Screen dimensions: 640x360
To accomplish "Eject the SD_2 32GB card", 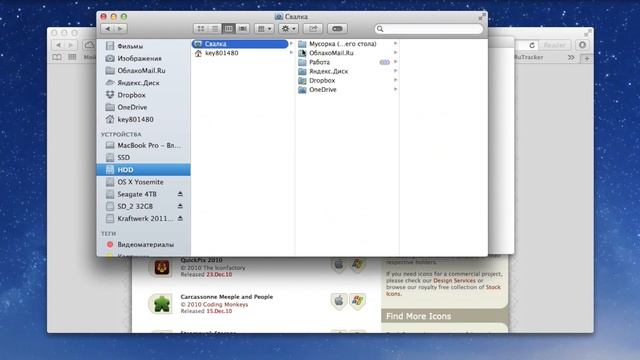I will (x=180, y=207).
